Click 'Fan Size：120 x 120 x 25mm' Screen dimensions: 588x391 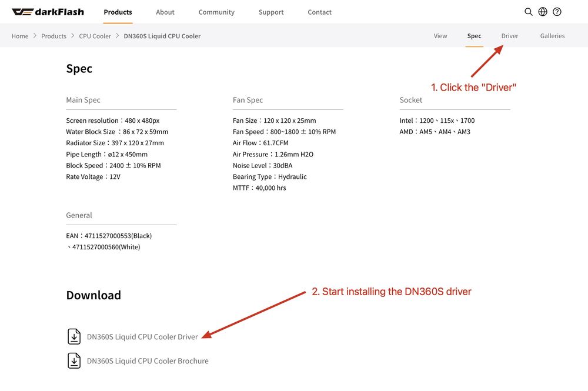[274, 121]
